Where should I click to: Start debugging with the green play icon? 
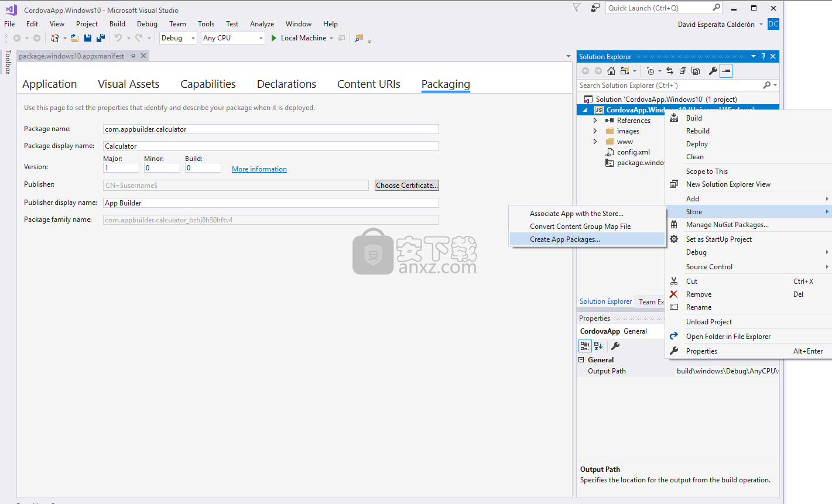(x=273, y=38)
